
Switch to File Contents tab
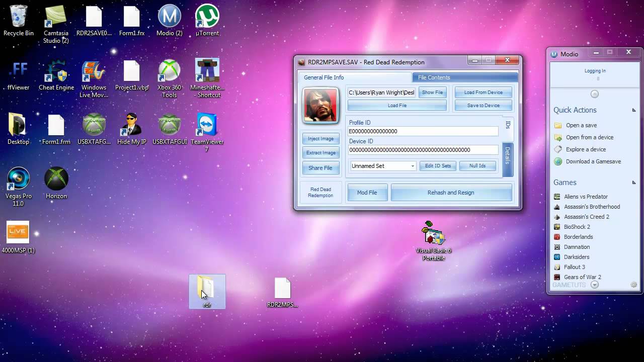[465, 77]
